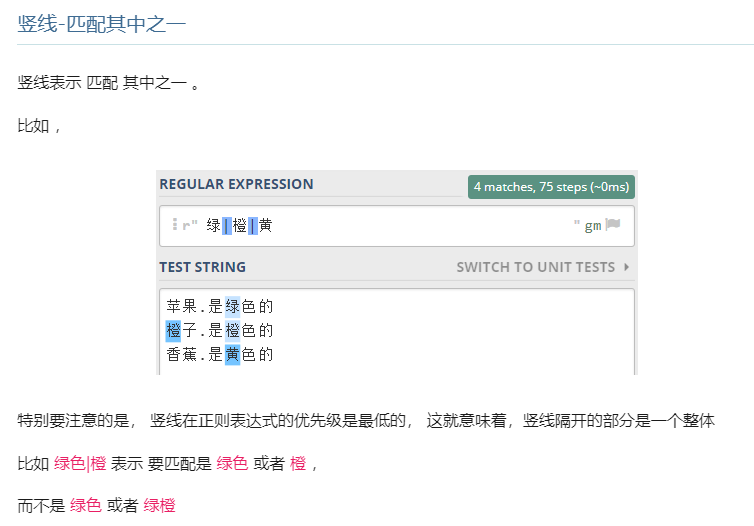
Task: Click the 竖线-匹配其中之一 section heading
Action: (102, 23)
